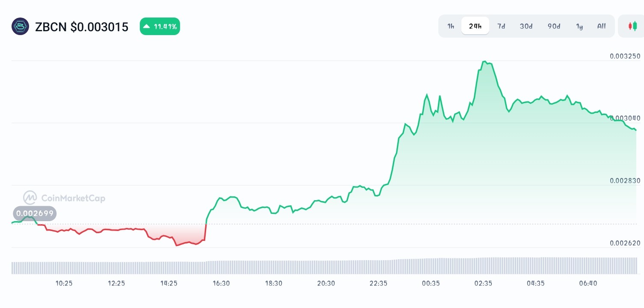This screenshot has width=644, height=308.
Task: Click the 14:25 time axis label
Action: click(169, 283)
